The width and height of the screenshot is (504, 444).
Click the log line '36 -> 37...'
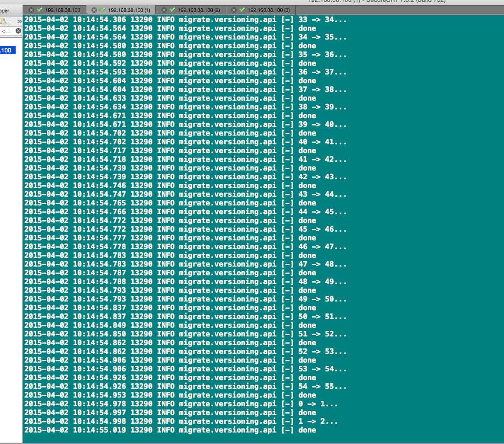[x=186, y=72]
